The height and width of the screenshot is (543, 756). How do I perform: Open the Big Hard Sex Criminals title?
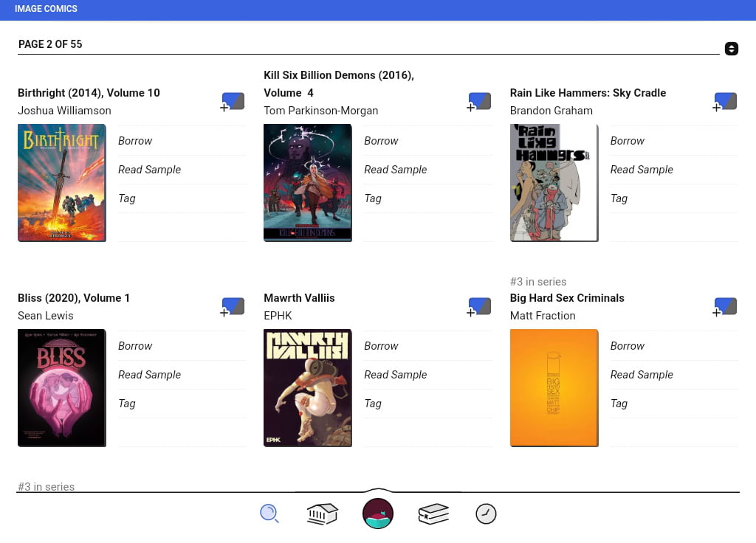tap(567, 298)
